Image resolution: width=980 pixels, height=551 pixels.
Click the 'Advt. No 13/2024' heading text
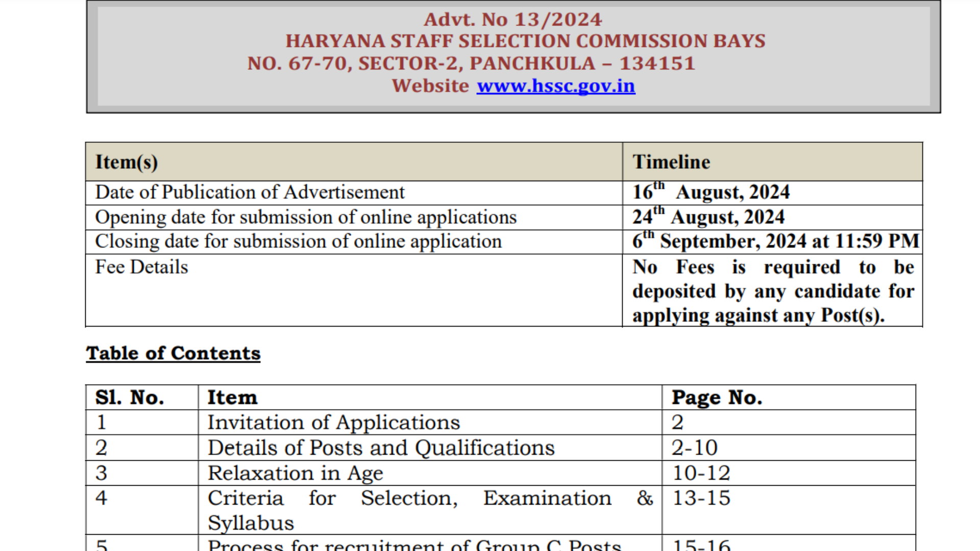click(513, 19)
